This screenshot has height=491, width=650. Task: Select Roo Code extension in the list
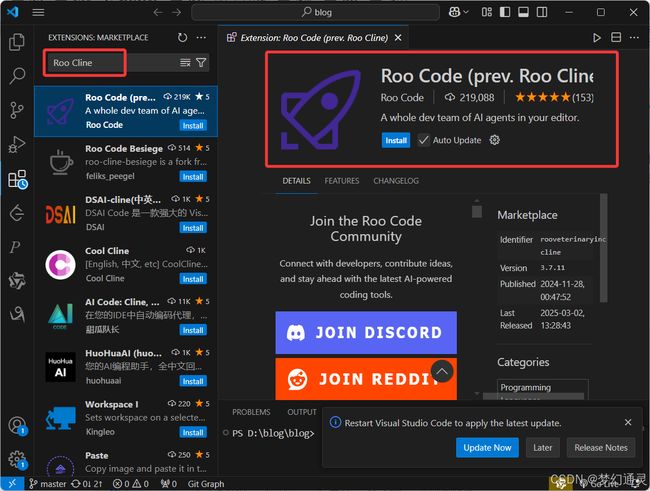[x=126, y=111]
